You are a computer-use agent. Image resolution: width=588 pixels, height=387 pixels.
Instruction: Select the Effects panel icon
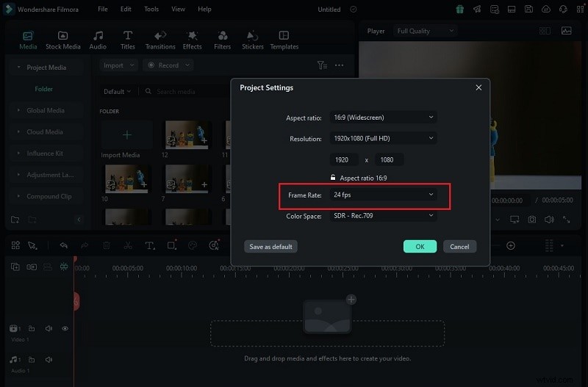pyautogui.click(x=192, y=40)
